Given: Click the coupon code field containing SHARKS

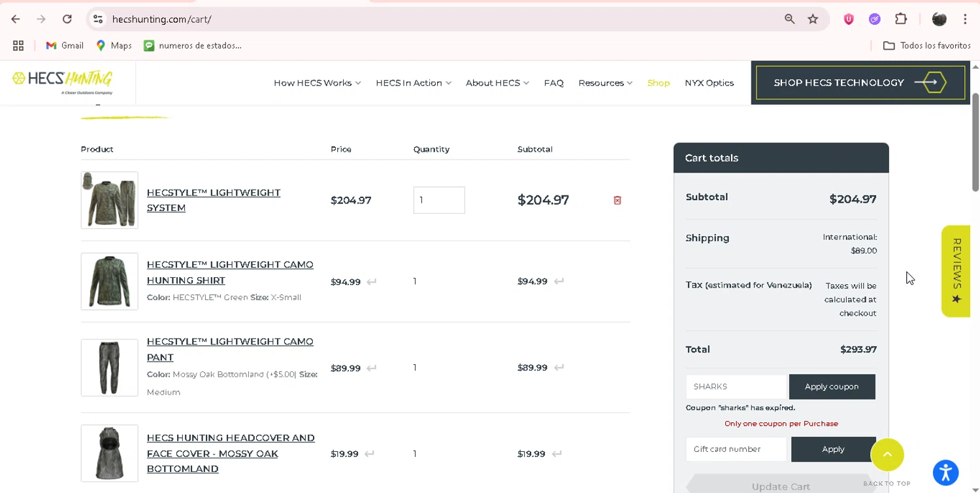Looking at the screenshot, I should 736,386.
